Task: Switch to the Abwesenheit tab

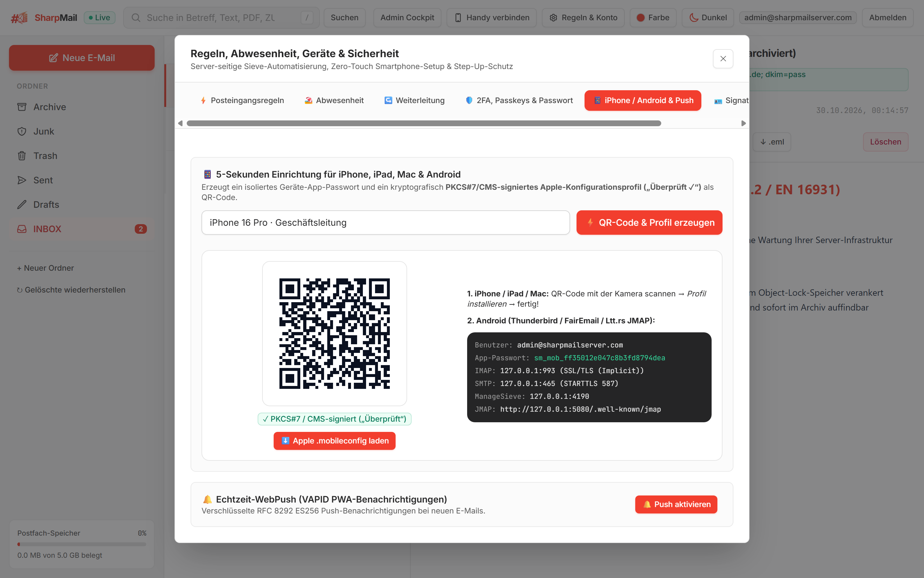Action: (334, 101)
